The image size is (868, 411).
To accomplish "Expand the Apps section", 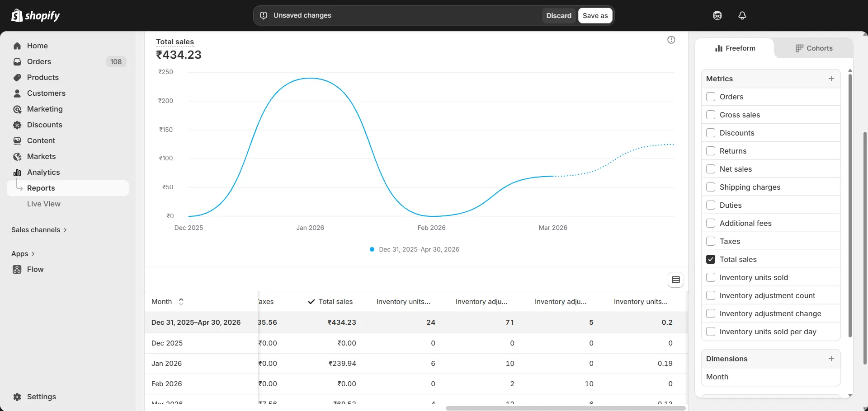I will tap(23, 254).
